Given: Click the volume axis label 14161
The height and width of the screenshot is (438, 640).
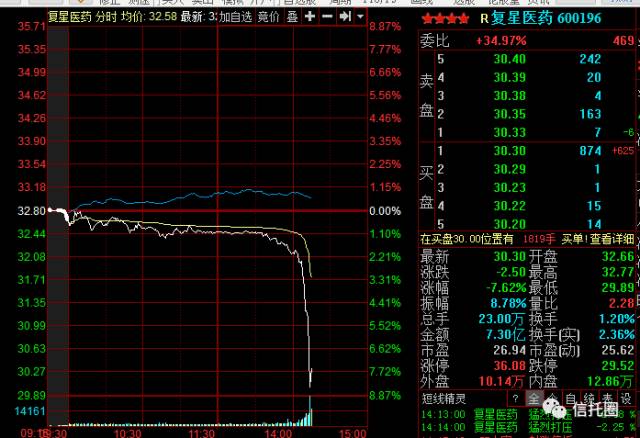Looking at the screenshot, I should (30, 411).
